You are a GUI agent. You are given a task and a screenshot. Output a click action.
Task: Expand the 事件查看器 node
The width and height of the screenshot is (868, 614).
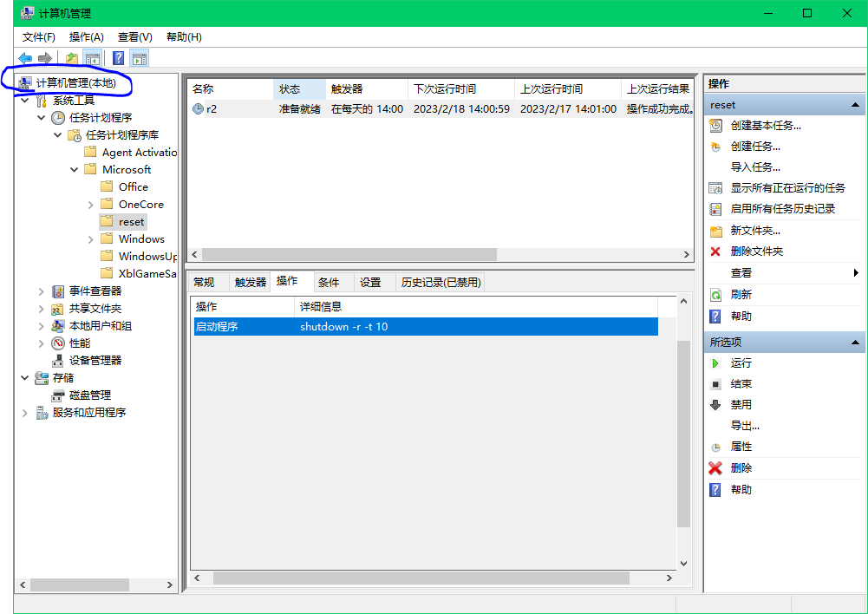(41, 291)
